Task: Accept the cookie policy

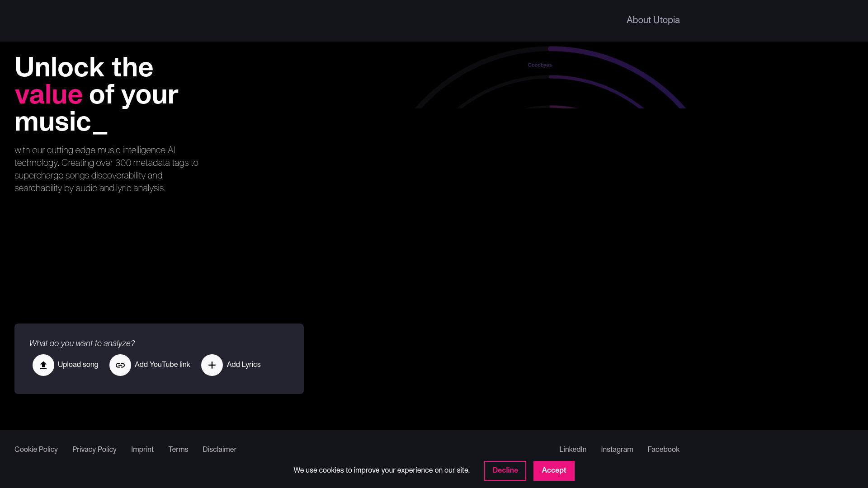Action: pos(554,470)
